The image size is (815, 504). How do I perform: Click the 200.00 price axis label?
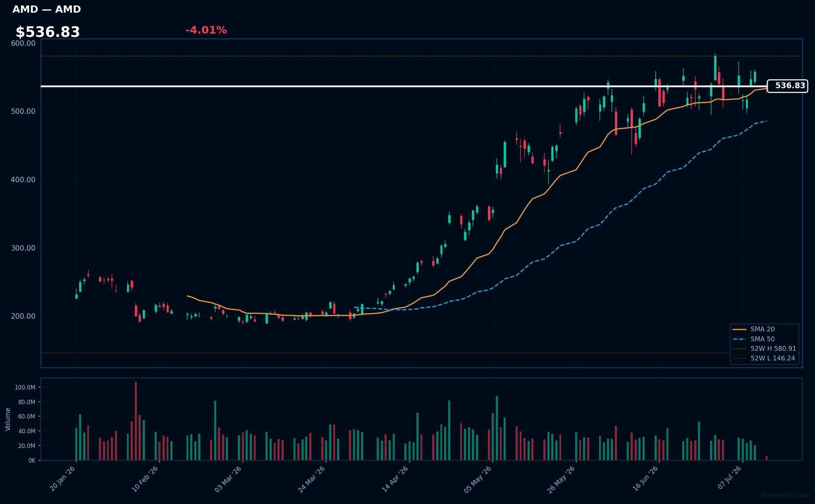pos(23,316)
